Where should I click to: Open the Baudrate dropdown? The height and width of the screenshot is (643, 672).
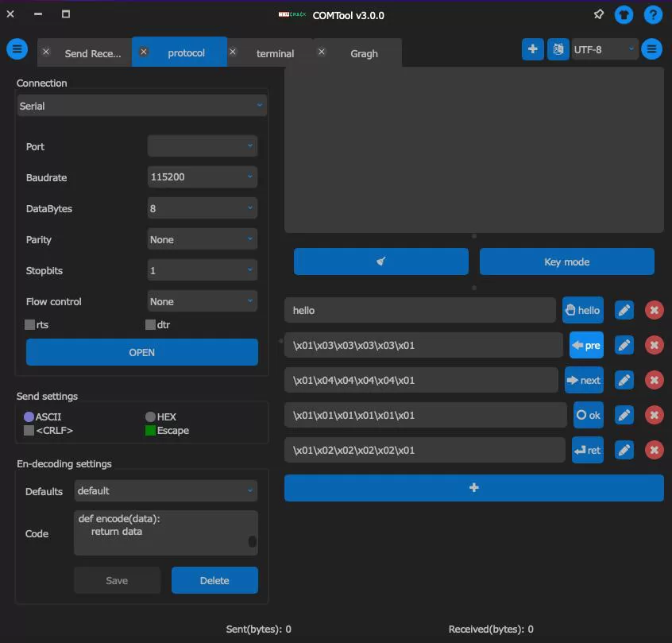pos(202,177)
